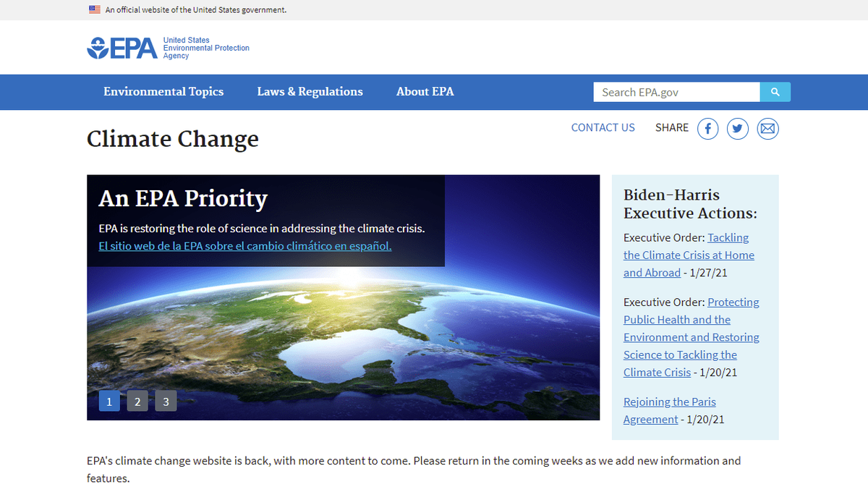Open the Laws & Regulations menu

(x=310, y=92)
